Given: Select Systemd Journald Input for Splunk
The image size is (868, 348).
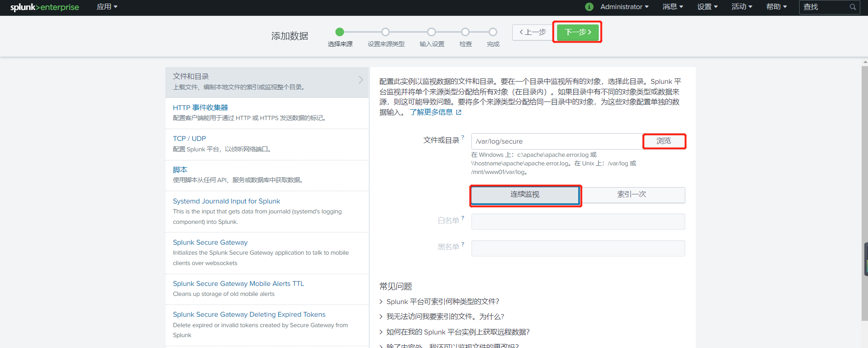Looking at the screenshot, I should pyautogui.click(x=267, y=212).
